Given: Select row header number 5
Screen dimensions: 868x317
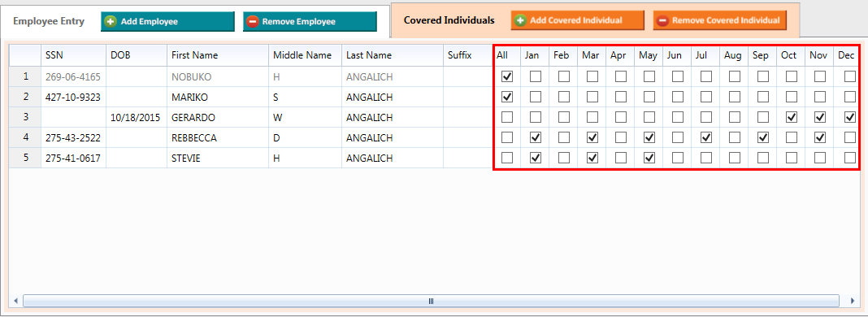Looking at the screenshot, I should (x=25, y=158).
